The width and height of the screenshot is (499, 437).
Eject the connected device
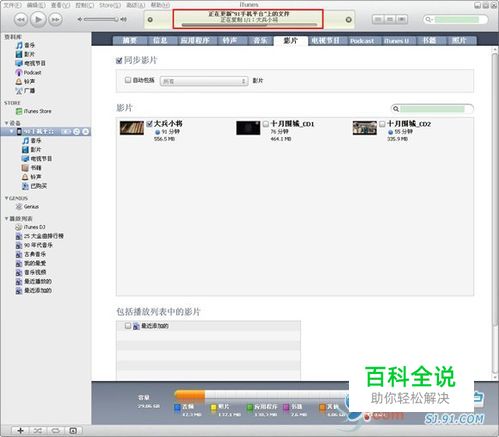click(85, 132)
